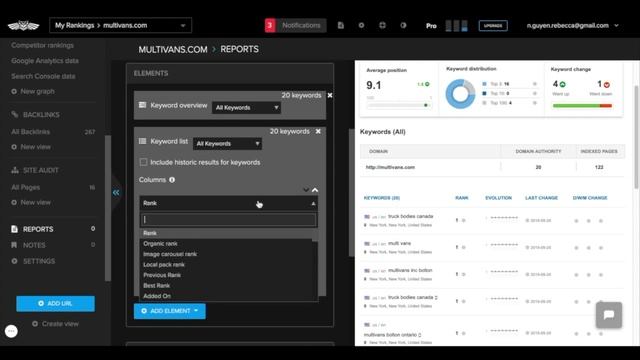Click the report preview scrollbar
This screenshot has width=640, height=360.
pos(637,137)
